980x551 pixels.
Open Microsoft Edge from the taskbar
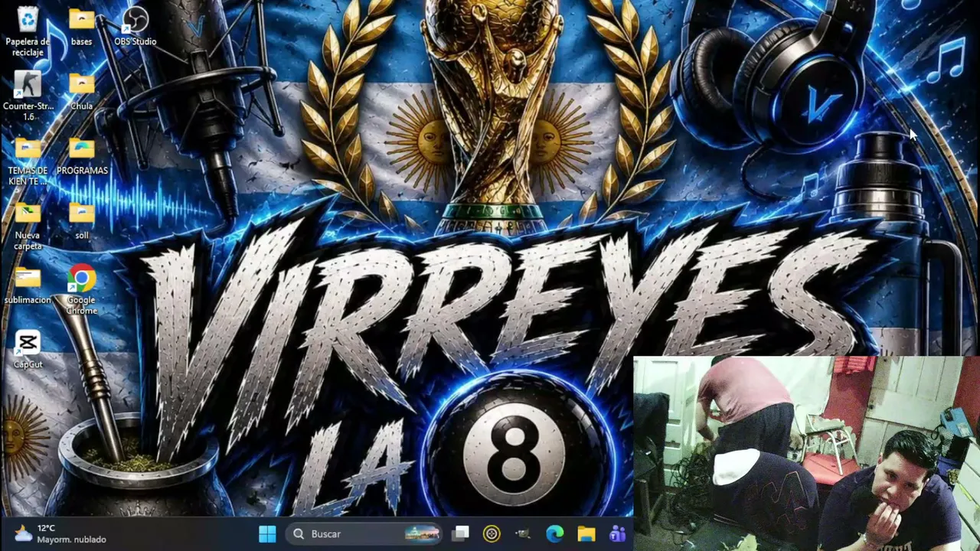555,534
